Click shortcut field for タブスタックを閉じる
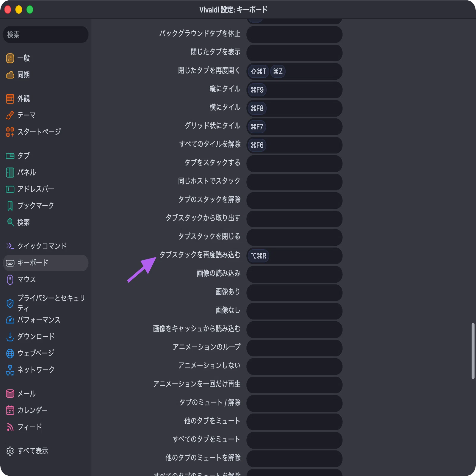 pyautogui.click(x=294, y=237)
